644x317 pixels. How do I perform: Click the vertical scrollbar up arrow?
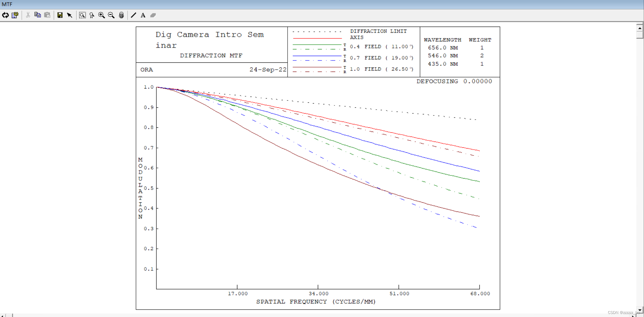[x=640, y=28]
